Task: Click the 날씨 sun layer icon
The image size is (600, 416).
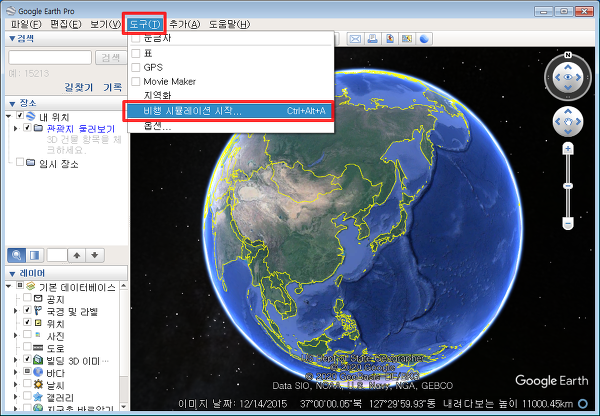Action: pyautogui.click(x=38, y=384)
